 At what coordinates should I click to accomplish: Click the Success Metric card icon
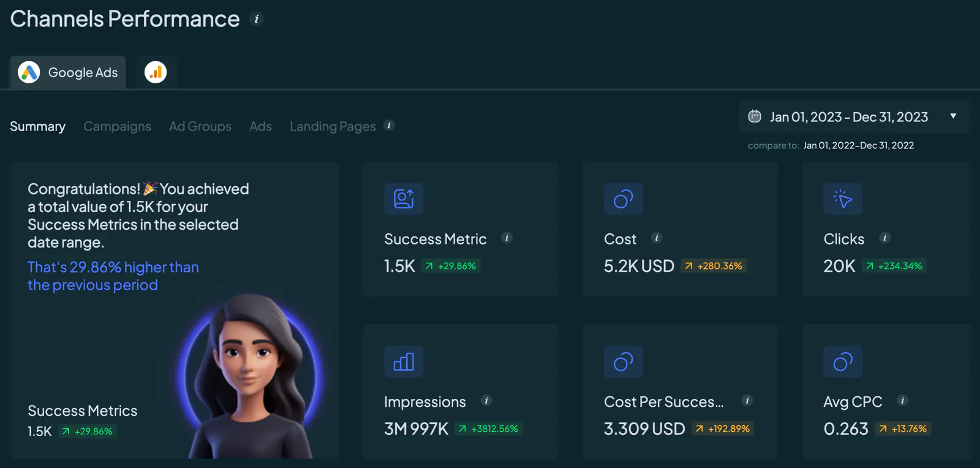404,199
